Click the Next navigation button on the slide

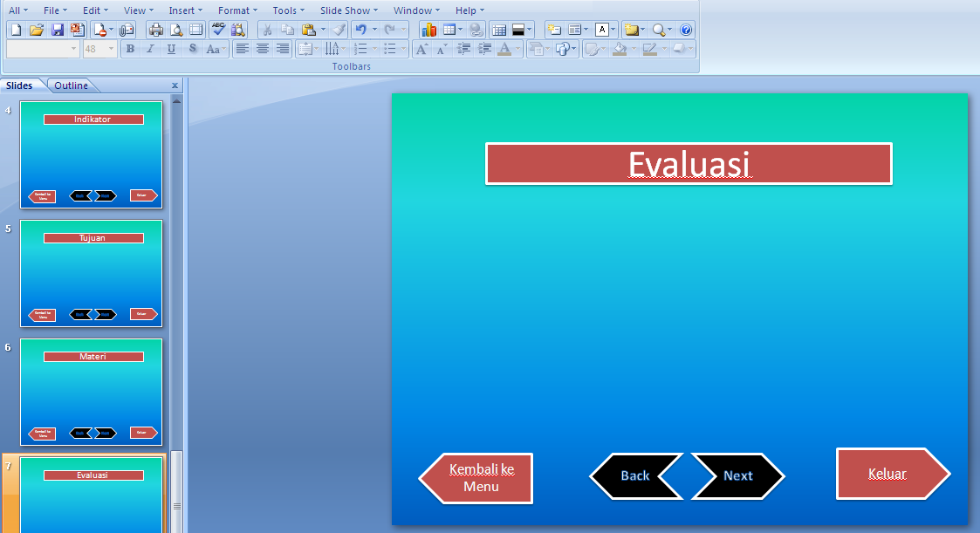(737, 476)
